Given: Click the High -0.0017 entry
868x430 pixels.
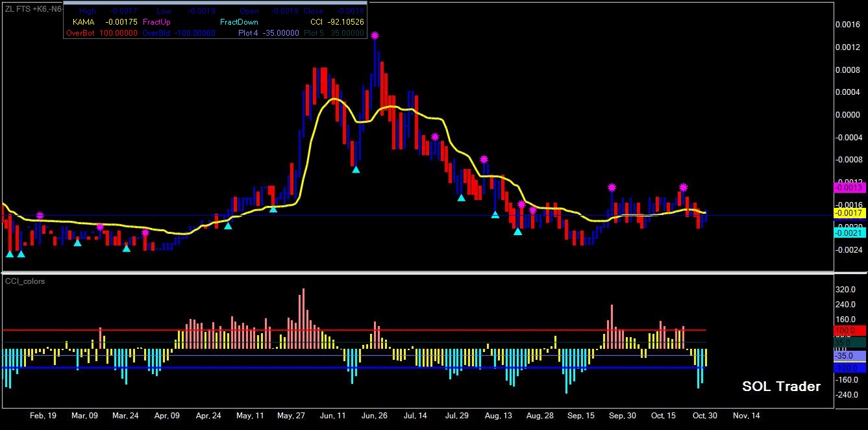Looking at the screenshot, I should [x=107, y=11].
